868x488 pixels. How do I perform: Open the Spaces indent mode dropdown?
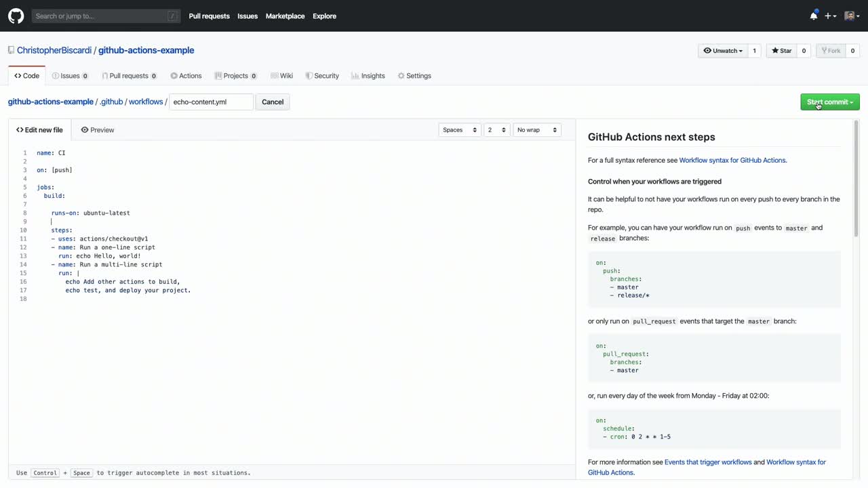[x=459, y=130]
